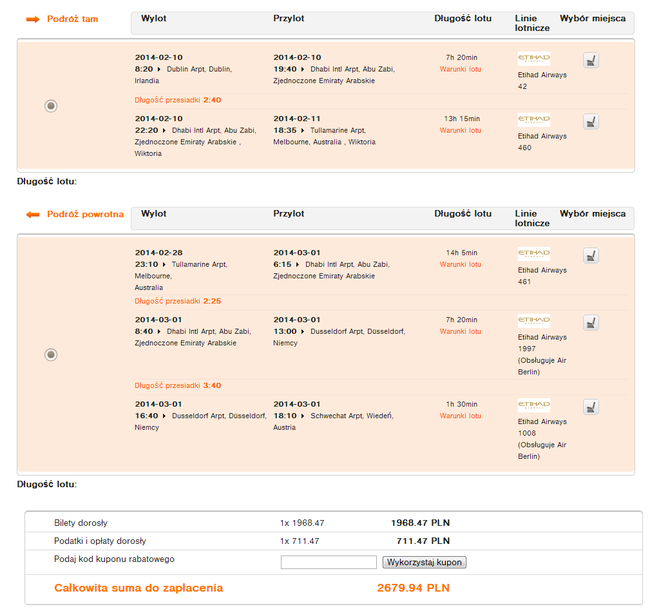This screenshot has width=650, height=609.
Task: Choose seat for Etihad flight 42
Action: point(591,61)
